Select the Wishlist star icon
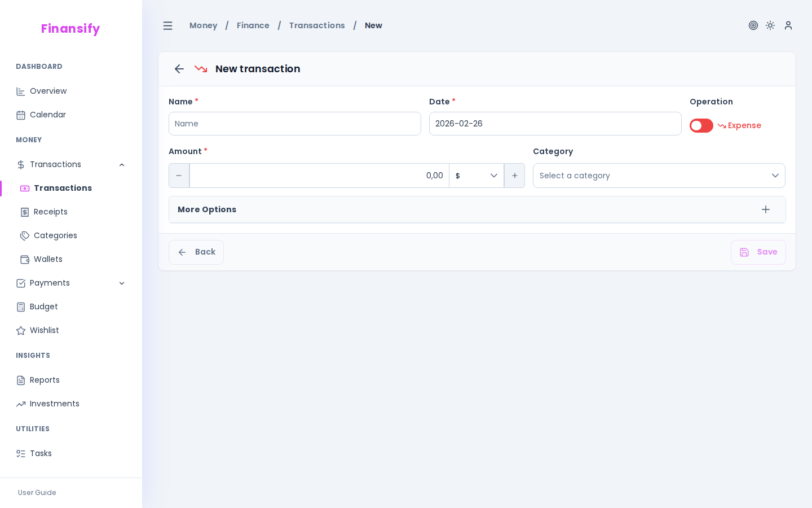The height and width of the screenshot is (508, 812). (x=20, y=330)
